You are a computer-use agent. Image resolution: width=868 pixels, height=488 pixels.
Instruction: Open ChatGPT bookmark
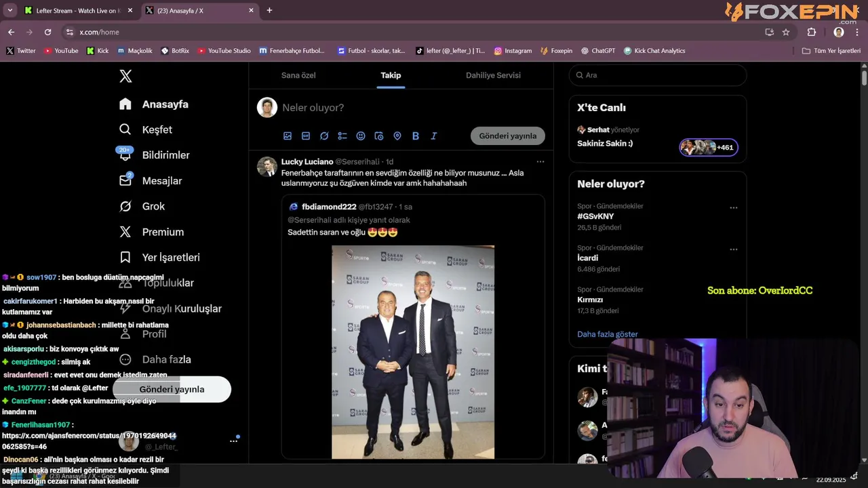point(597,51)
